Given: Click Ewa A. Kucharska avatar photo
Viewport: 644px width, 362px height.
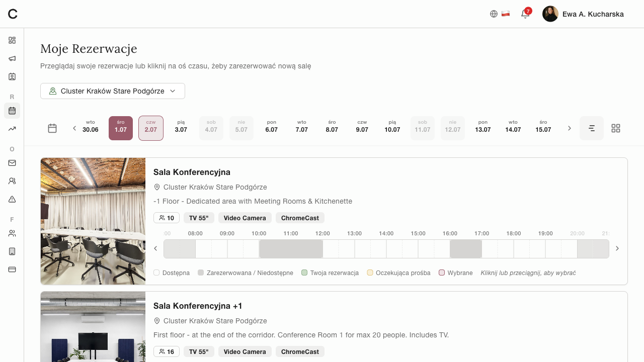Looking at the screenshot, I should (550, 14).
